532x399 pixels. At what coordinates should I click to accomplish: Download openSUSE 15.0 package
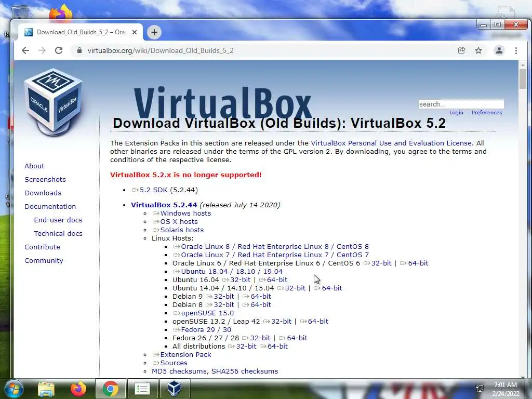(x=204, y=313)
